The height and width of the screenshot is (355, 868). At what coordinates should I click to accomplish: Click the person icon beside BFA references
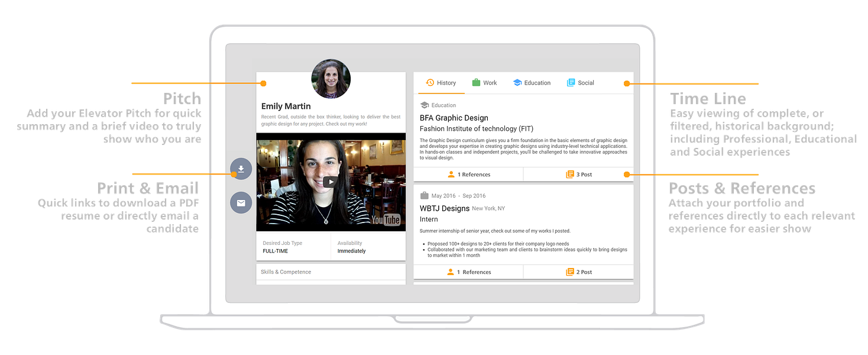451,175
